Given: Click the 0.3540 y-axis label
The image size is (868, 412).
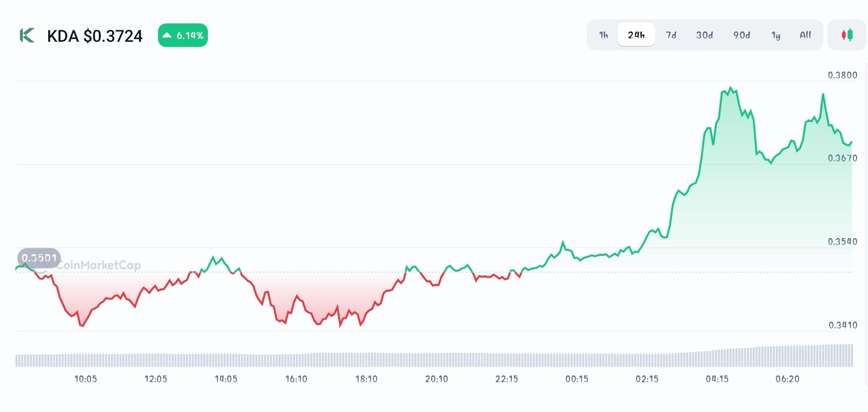Looking at the screenshot, I should [x=842, y=241].
